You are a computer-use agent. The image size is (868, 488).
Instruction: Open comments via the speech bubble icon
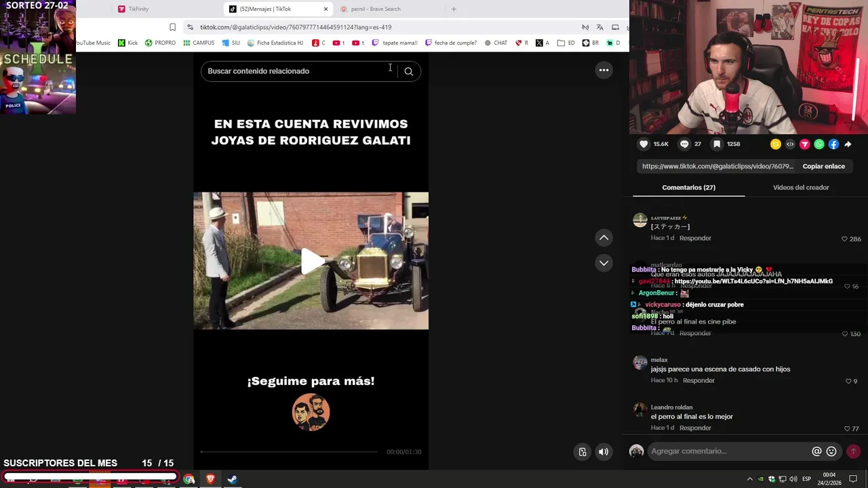click(684, 144)
